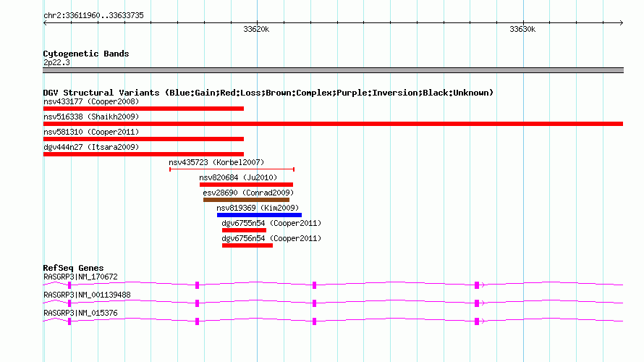Open dgv6756n54 (Cooper2011) label

pos(271,238)
